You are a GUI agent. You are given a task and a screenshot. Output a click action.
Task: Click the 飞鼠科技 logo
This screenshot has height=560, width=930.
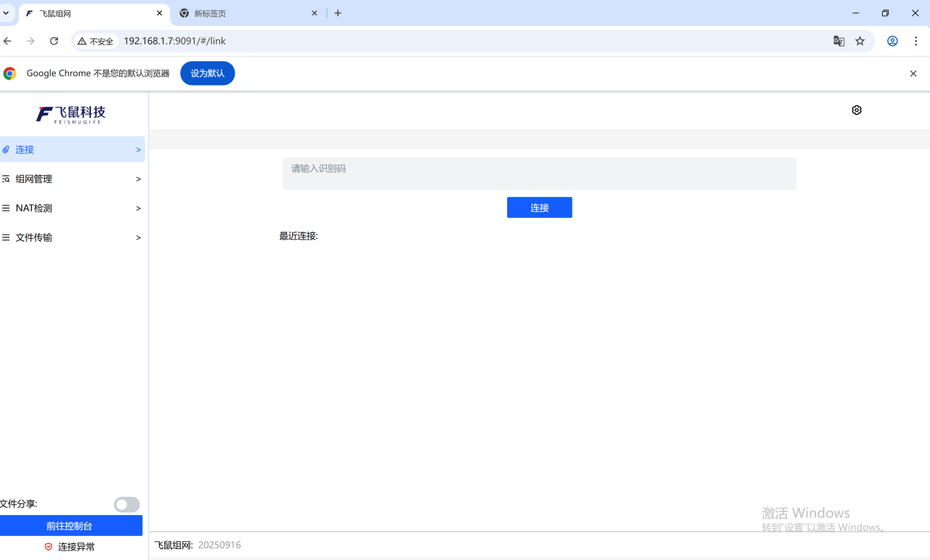click(71, 114)
